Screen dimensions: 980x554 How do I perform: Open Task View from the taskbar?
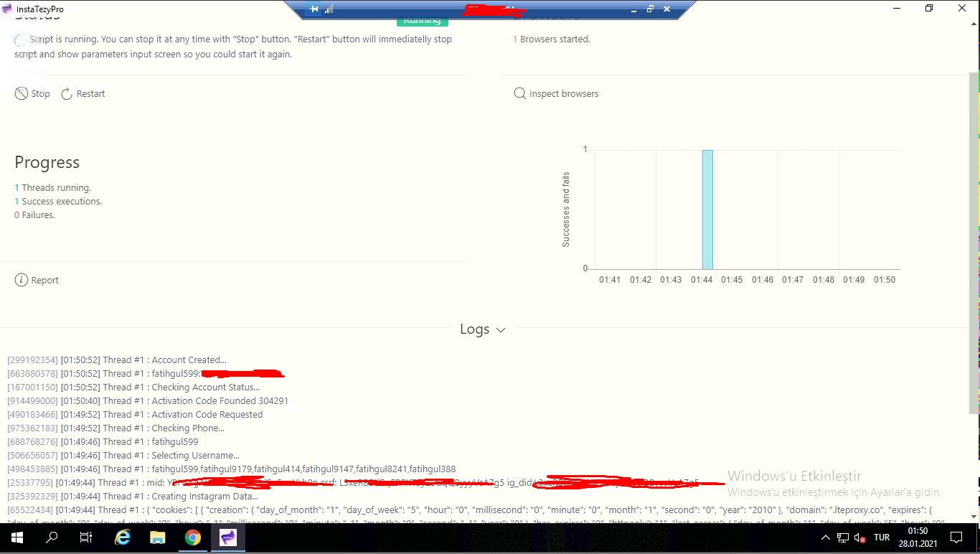pos(86,537)
